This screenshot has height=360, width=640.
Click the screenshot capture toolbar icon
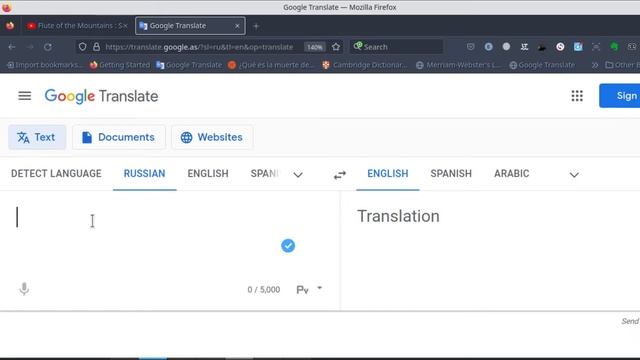[x=596, y=47]
